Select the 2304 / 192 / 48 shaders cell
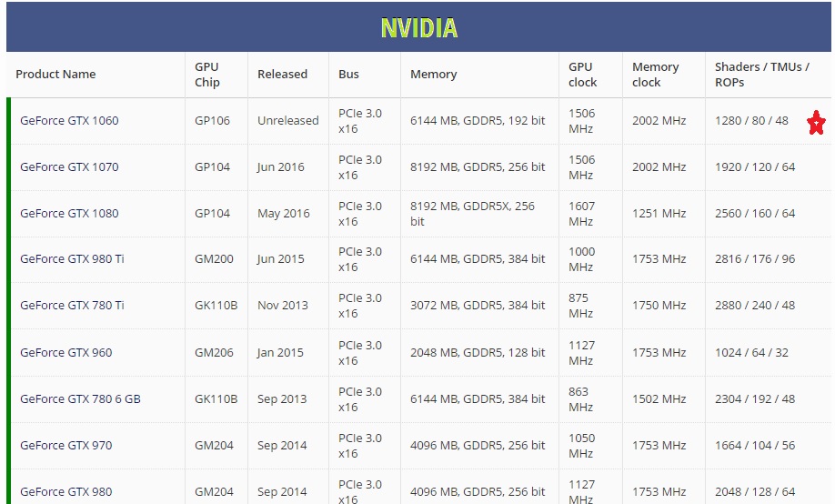 tap(755, 399)
